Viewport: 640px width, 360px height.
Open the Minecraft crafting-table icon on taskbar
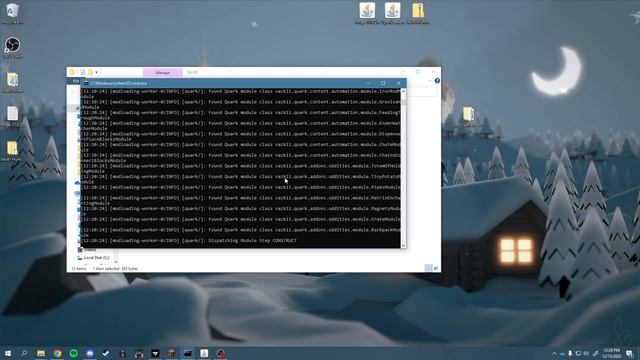pyautogui.click(x=171, y=353)
